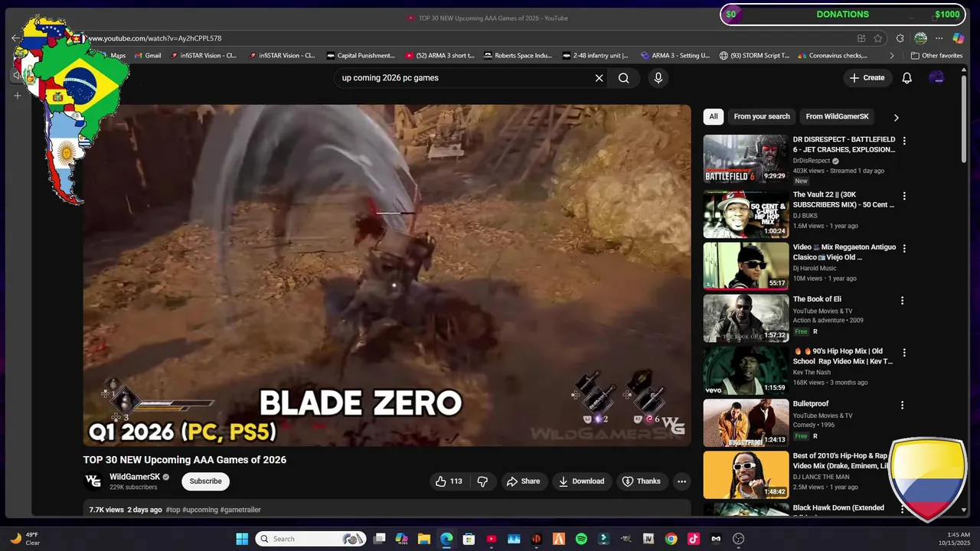
Task: Expand the favorites bar overflow chevron
Action: (x=892, y=56)
